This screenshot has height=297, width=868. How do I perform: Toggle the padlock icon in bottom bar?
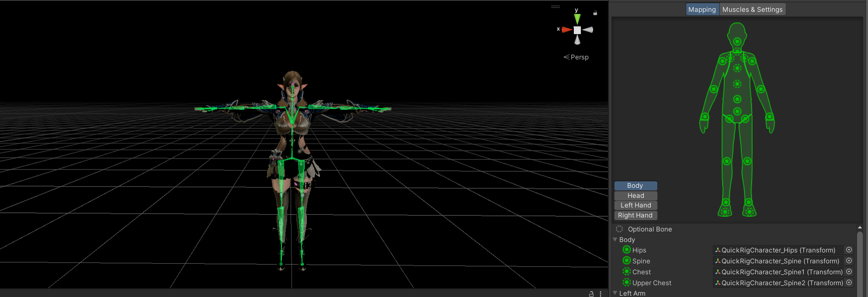591,294
